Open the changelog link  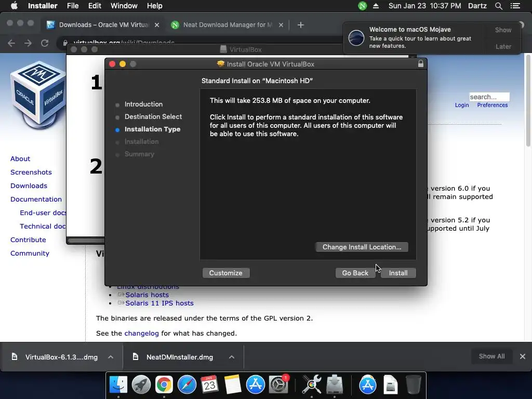pyautogui.click(x=141, y=333)
